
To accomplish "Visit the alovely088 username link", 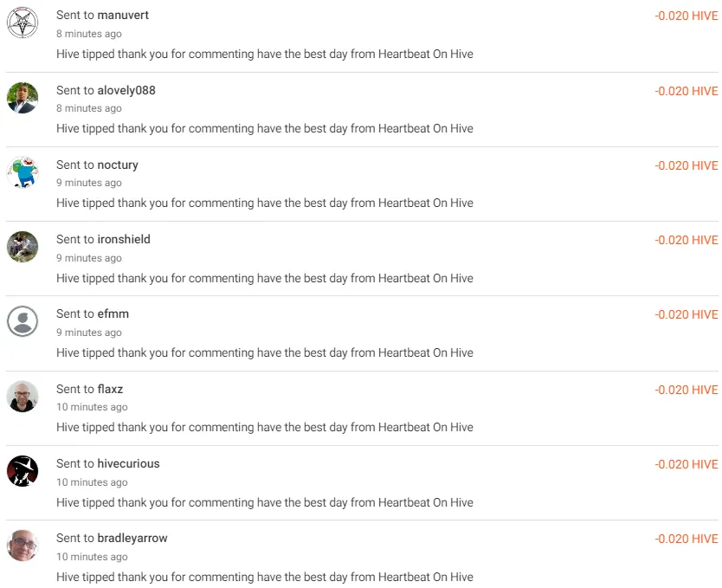I will pyautogui.click(x=126, y=90).
